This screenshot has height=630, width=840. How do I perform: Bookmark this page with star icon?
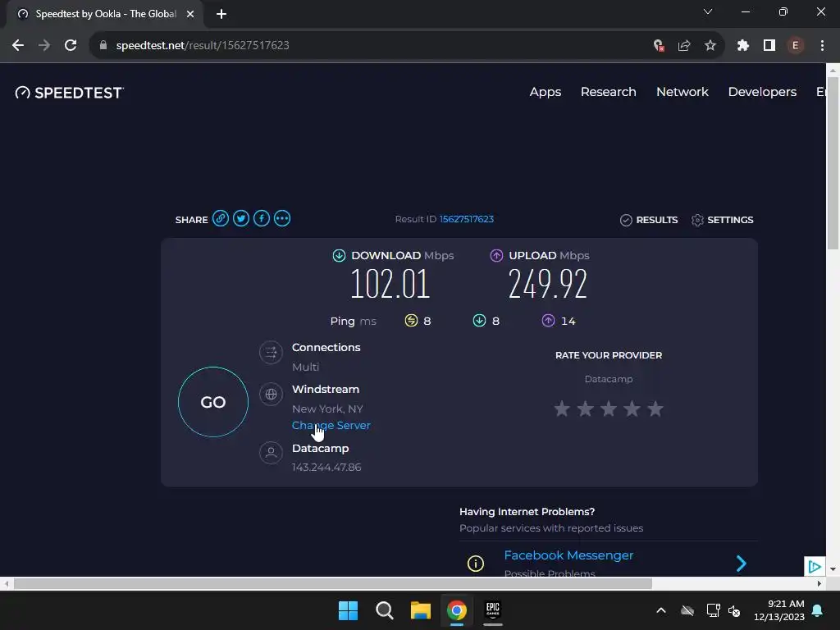pyautogui.click(x=710, y=46)
